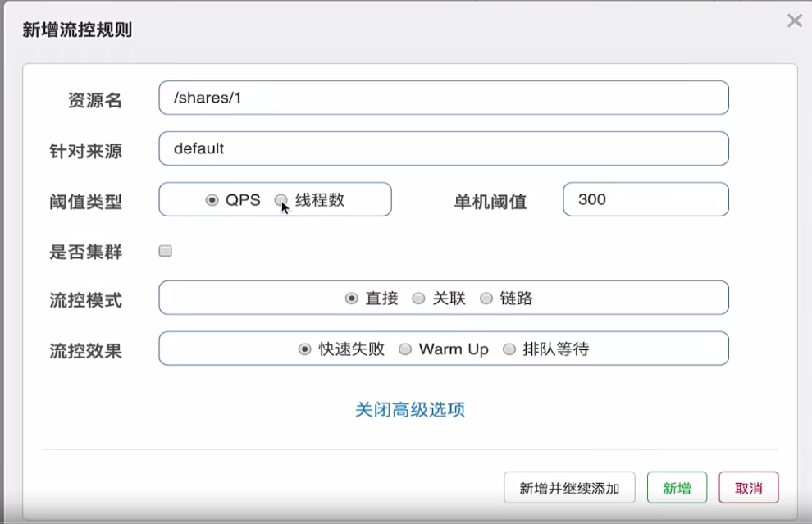
Task: Click the 新增流控规则 dialog title
Action: 77,30
